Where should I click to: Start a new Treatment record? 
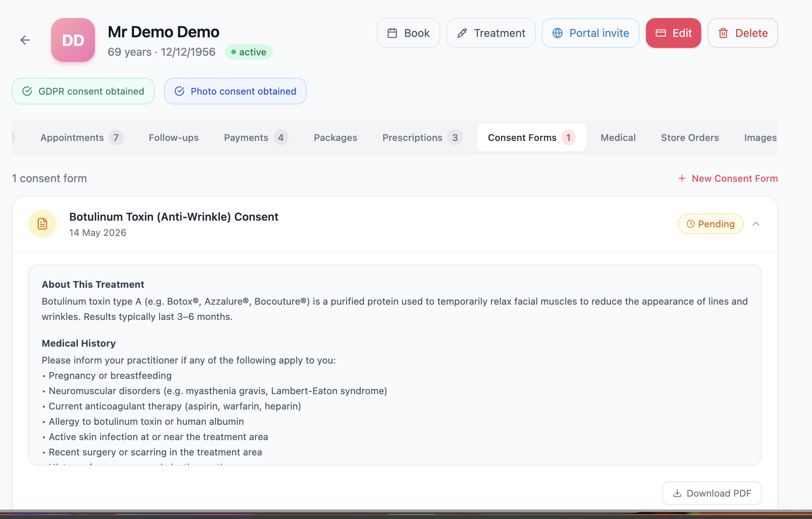(491, 33)
